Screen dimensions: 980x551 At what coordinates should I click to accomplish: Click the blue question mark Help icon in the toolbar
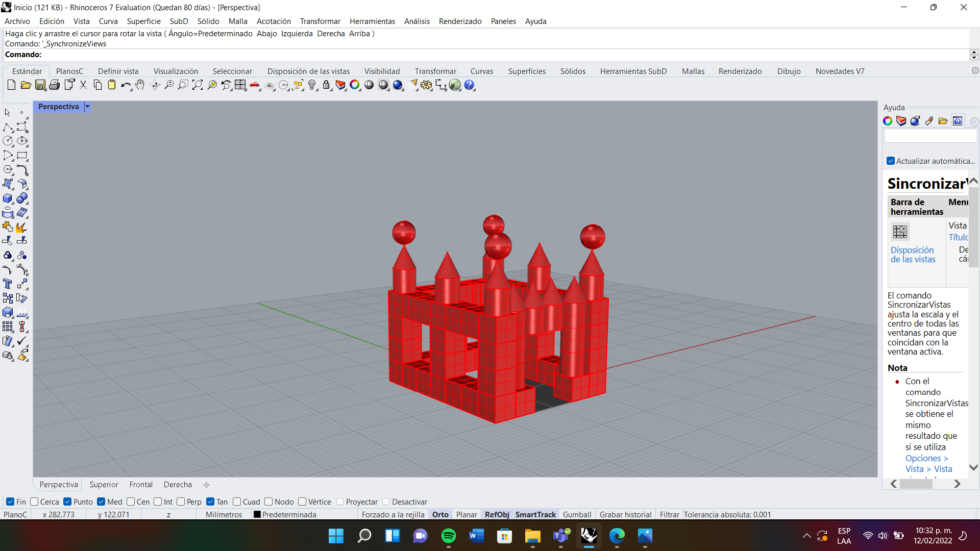pyautogui.click(x=470, y=85)
